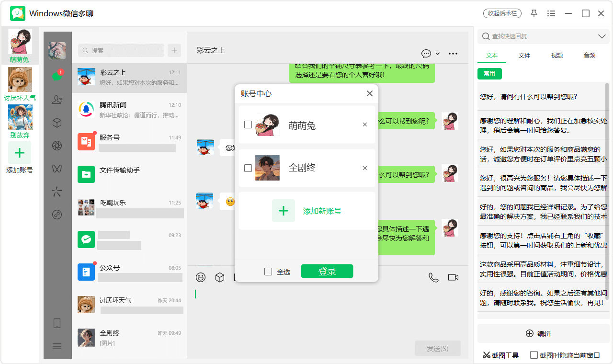
Task: Switch to the 文件 tab
Action: coord(524,55)
